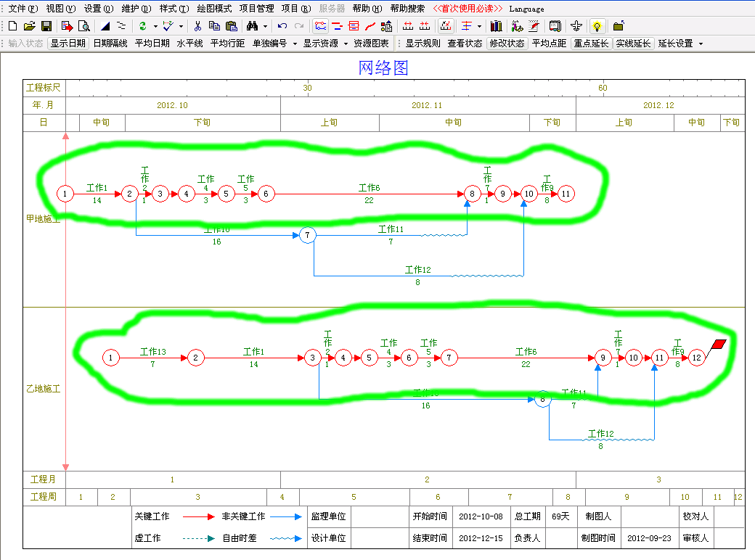Click the 查看状态 toolbar button
755x560 pixels.
coord(465,44)
